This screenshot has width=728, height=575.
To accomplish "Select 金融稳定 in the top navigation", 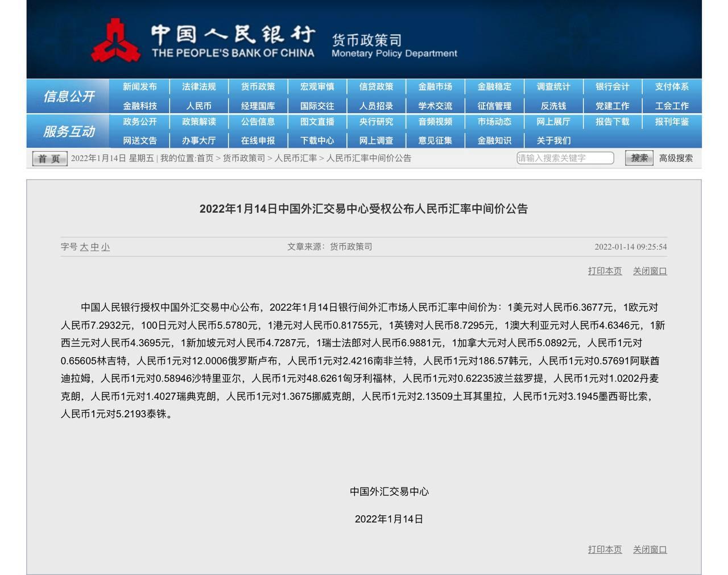I will [x=495, y=86].
